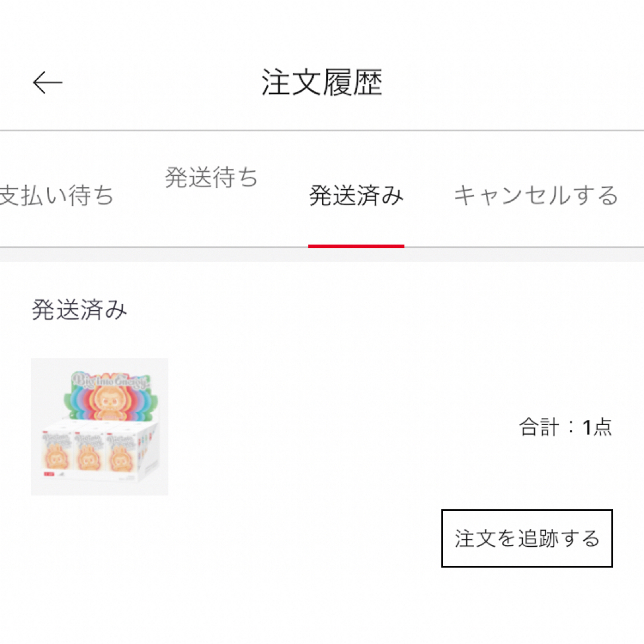Click the right blind box in thumbnail
This screenshot has height=644, width=644.
point(121,451)
